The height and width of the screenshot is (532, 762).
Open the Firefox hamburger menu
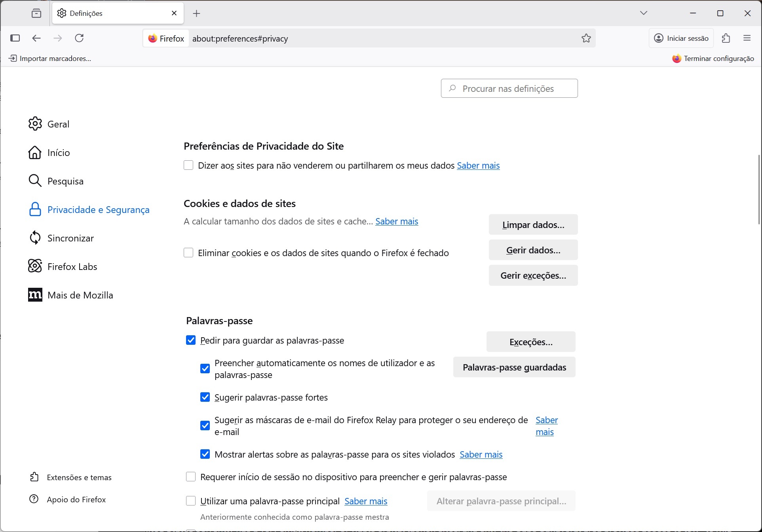pos(747,38)
